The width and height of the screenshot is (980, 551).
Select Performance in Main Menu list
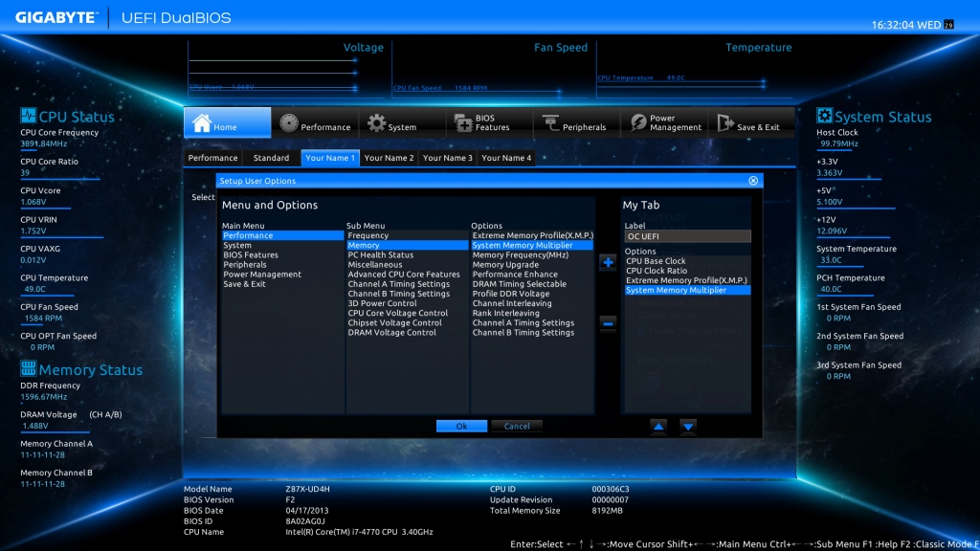(x=282, y=235)
